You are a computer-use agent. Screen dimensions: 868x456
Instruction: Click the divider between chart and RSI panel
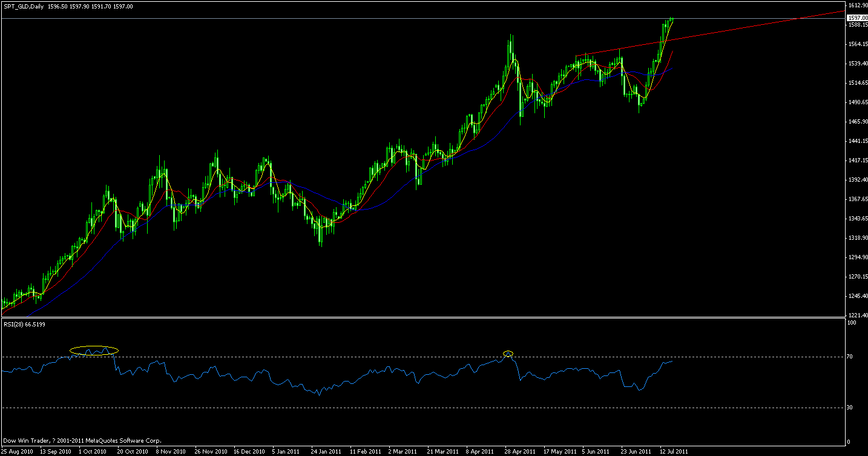424,317
